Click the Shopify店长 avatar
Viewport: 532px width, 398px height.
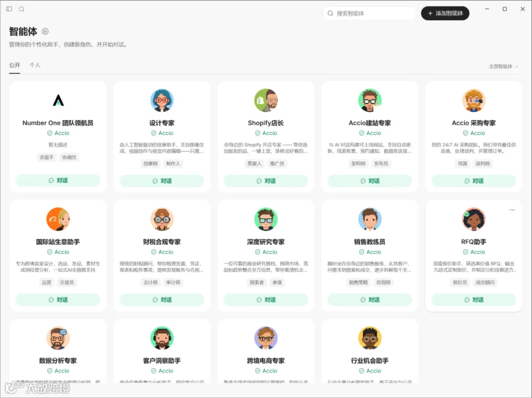pyautogui.click(x=266, y=101)
